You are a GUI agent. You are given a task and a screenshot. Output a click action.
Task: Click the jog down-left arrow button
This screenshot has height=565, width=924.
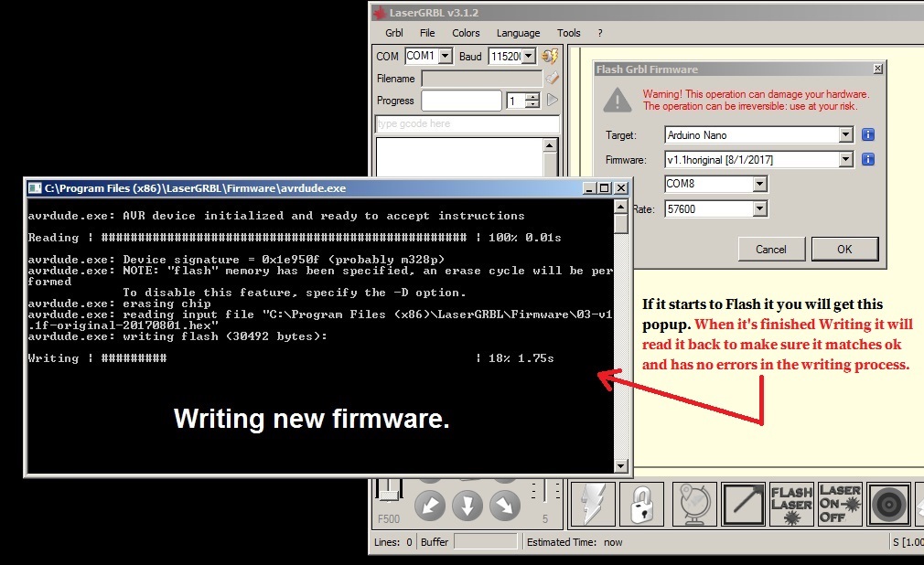(430, 506)
